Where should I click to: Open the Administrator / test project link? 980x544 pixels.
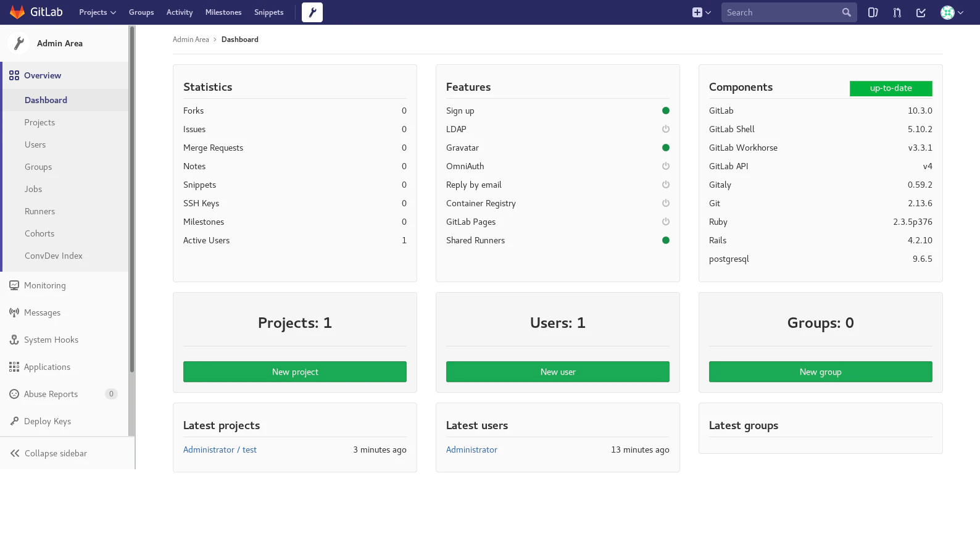tap(220, 450)
